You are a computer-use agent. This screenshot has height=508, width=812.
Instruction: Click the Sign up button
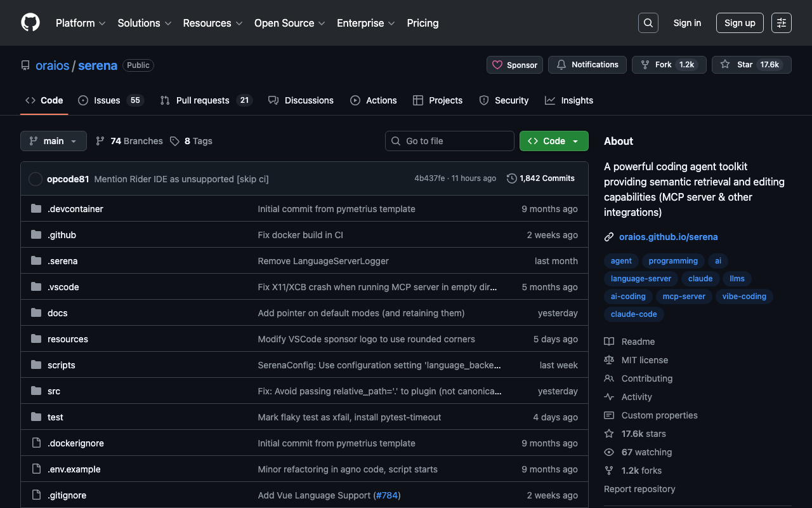pyautogui.click(x=739, y=23)
